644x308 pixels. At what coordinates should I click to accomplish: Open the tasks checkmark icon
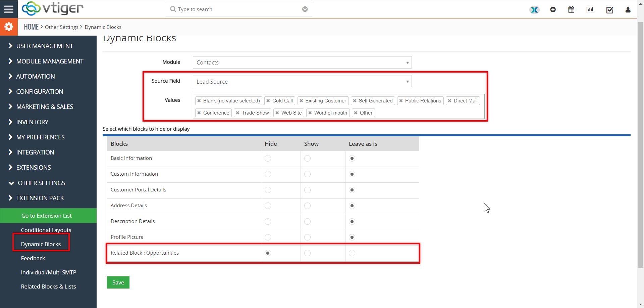coord(610,10)
